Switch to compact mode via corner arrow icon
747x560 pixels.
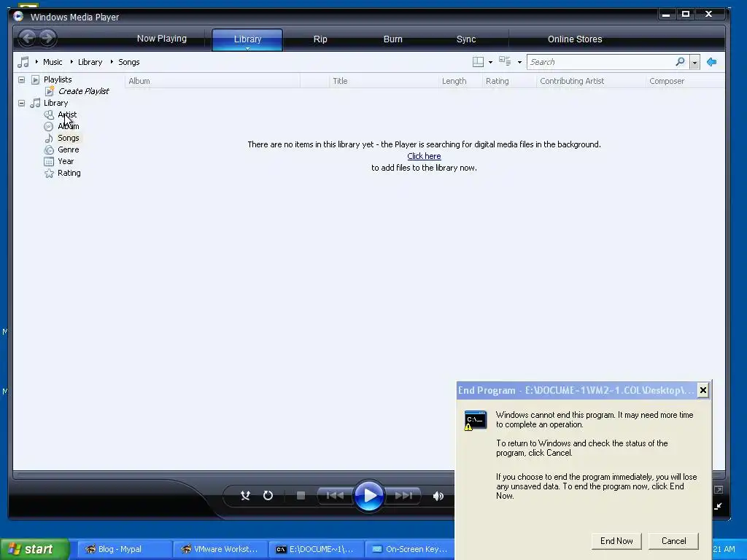[719, 506]
